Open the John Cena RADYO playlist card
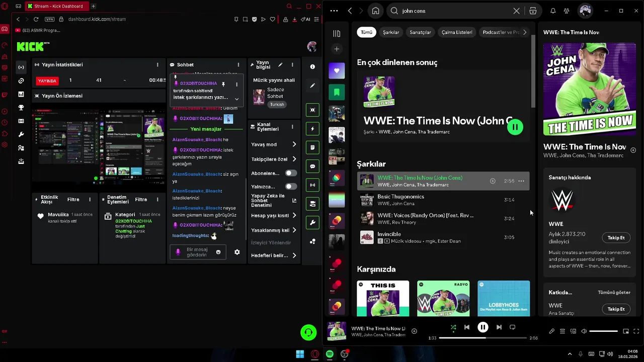644x362 pixels. pos(443,298)
